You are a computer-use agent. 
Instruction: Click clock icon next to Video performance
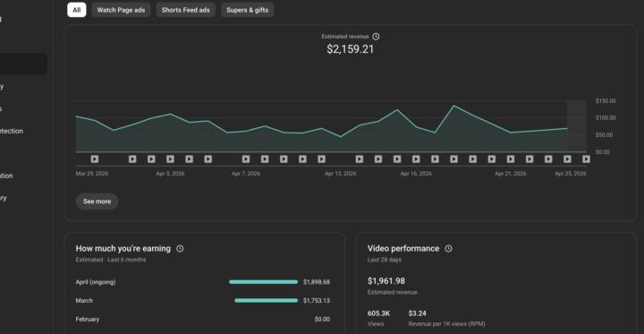click(x=448, y=248)
